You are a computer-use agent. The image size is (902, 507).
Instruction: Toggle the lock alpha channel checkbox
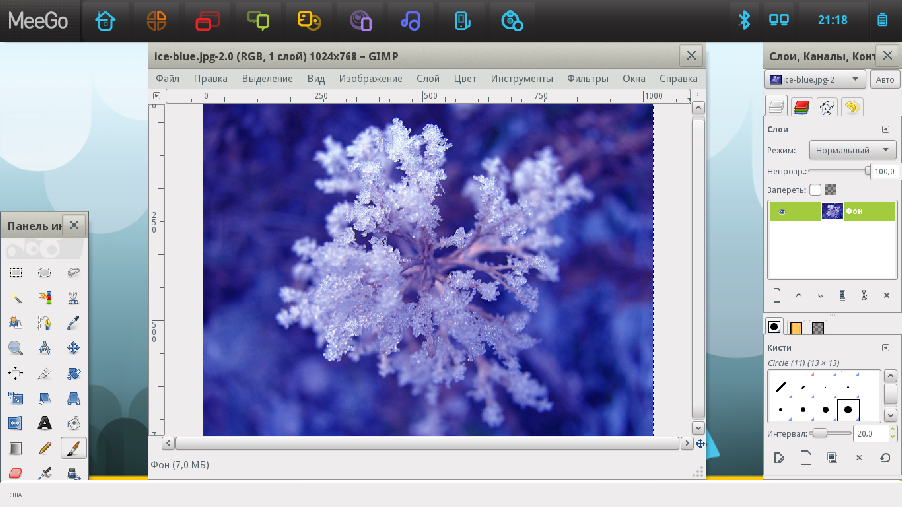831,189
